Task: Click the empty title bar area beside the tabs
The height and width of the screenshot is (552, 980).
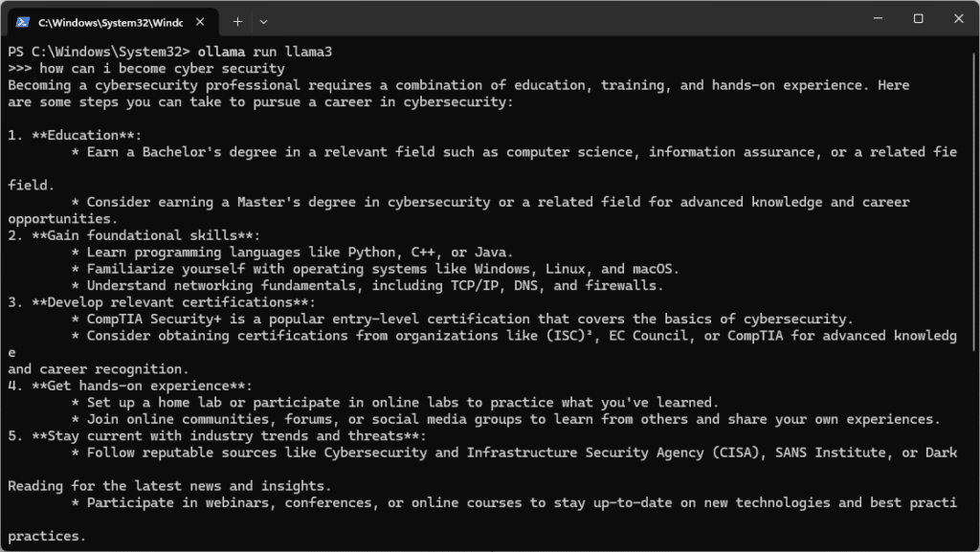Action: click(x=563, y=20)
